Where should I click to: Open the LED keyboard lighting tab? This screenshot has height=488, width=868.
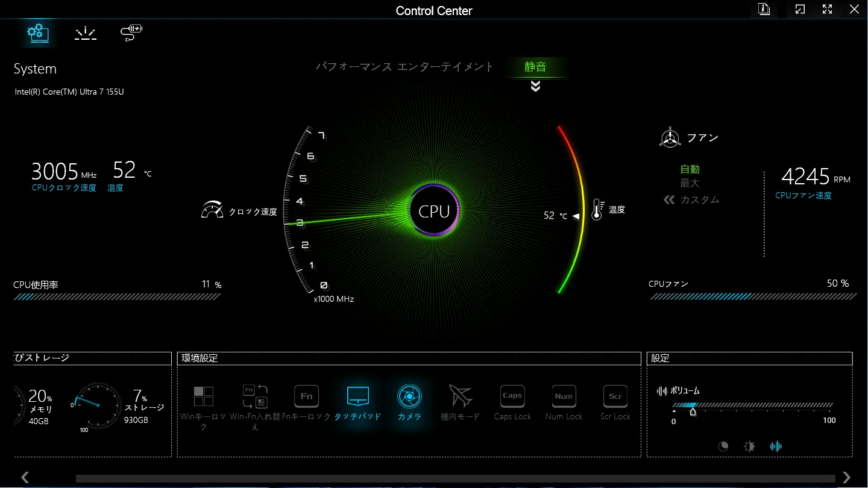tap(85, 34)
